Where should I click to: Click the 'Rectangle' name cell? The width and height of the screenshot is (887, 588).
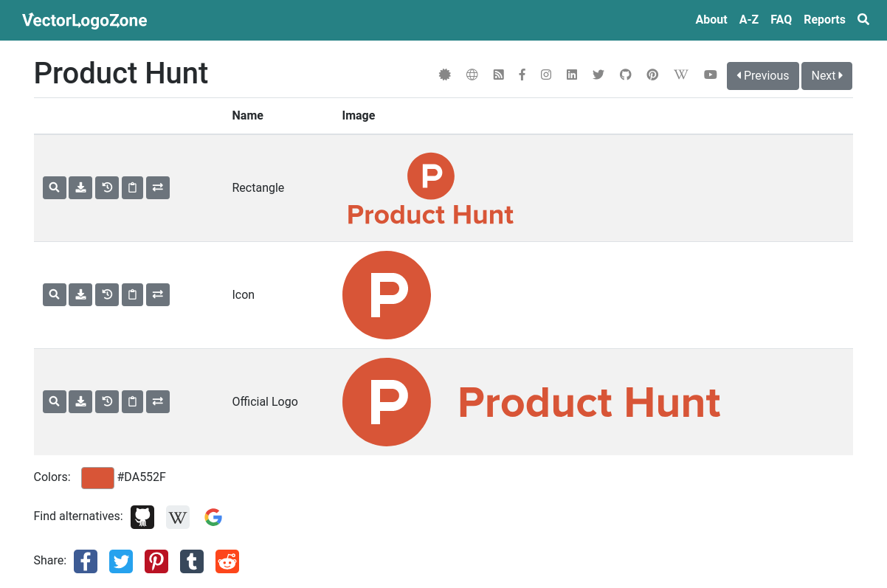click(258, 188)
